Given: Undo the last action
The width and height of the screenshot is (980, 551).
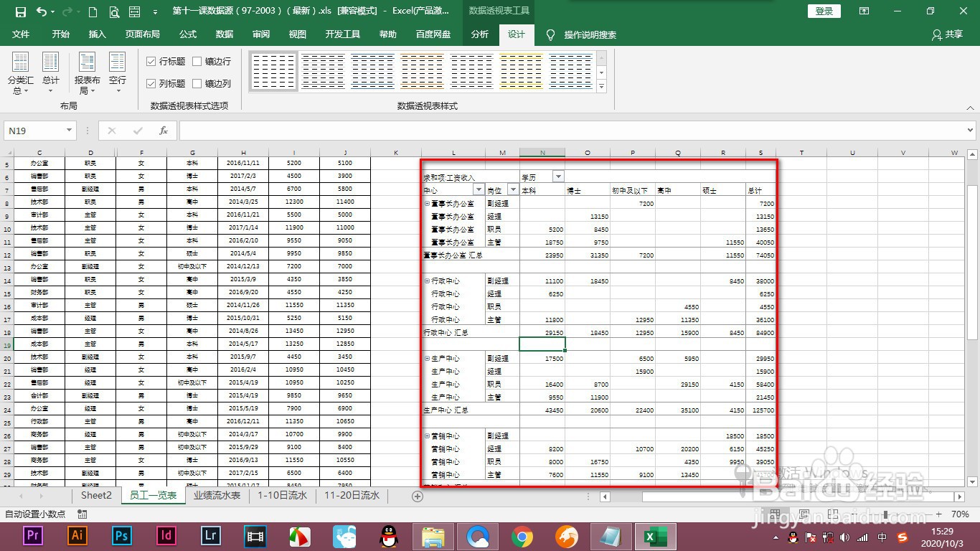Looking at the screenshot, I should [x=42, y=11].
